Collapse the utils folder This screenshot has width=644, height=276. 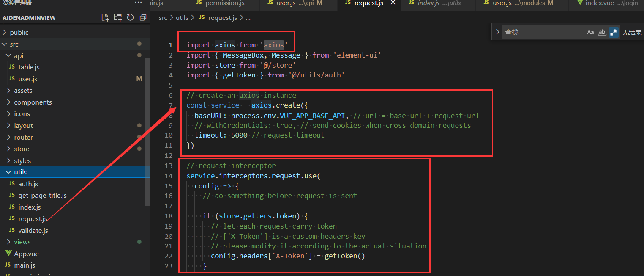(20, 172)
